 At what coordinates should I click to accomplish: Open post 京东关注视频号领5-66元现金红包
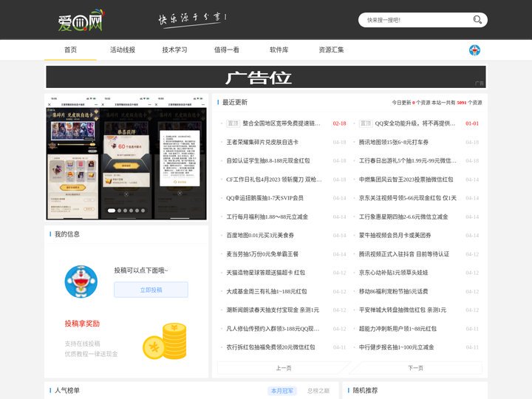coord(407,198)
